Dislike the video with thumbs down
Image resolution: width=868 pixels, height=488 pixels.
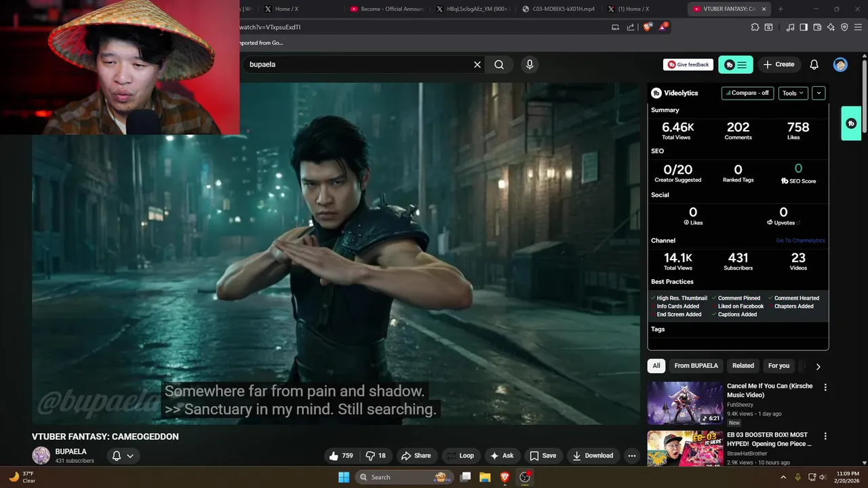click(376, 455)
